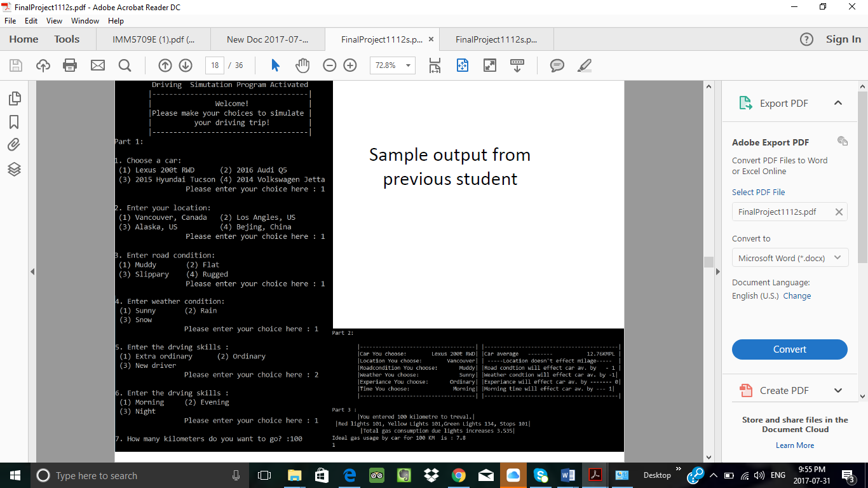Open the Microsoft Word format dropdown

[x=789, y=258]
